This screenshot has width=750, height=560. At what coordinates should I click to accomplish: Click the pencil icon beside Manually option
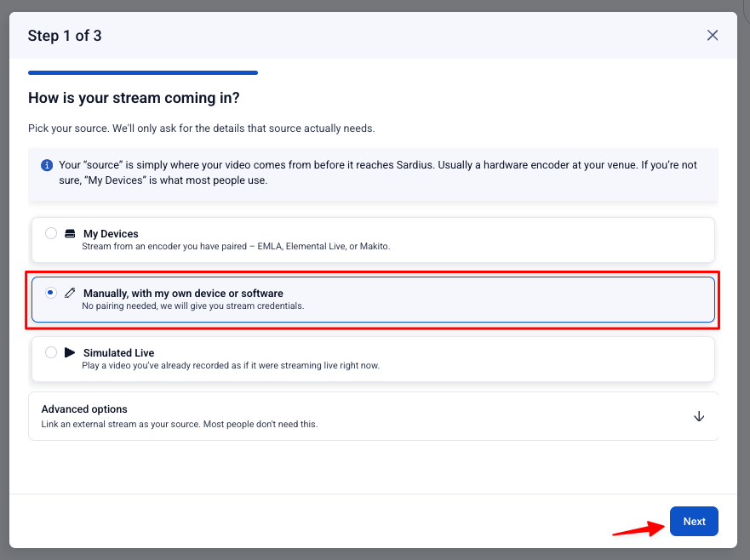click(70, 293)
